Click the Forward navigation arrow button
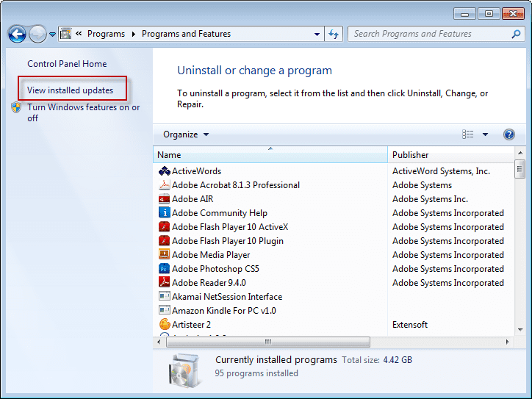The width and height of the screenshot is (532, 399). (x=37, y=34)
